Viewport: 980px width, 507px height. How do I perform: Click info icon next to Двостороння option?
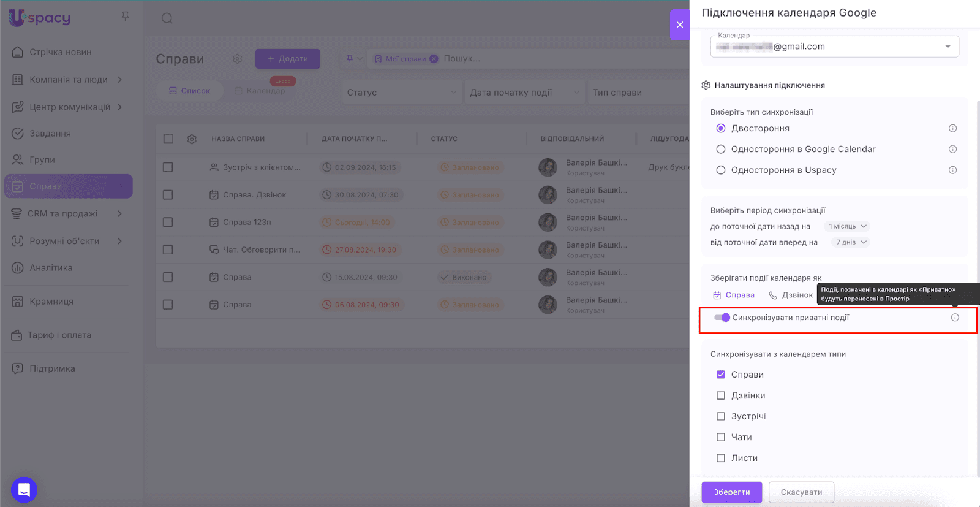[952, 128]
